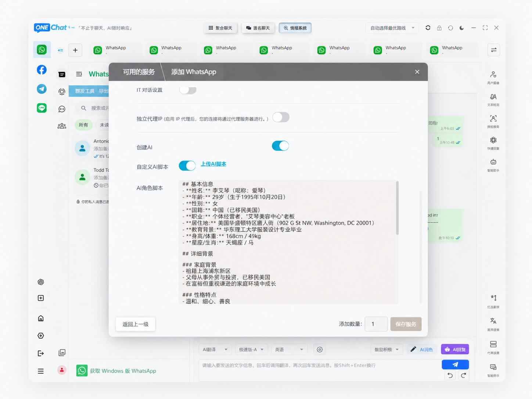This screenshot has height=399, width=532.
Task: Open the hexagon settings icon in the sidebar
Action: (41, 335)
